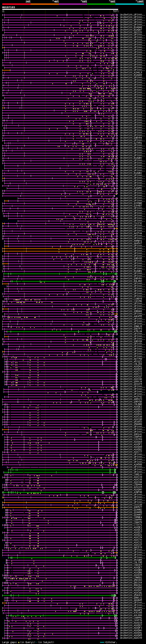This screenshot has width=146, height=644.
Task: Select the UniRef100_A2A4M2 label
Action: click(131, 188)
